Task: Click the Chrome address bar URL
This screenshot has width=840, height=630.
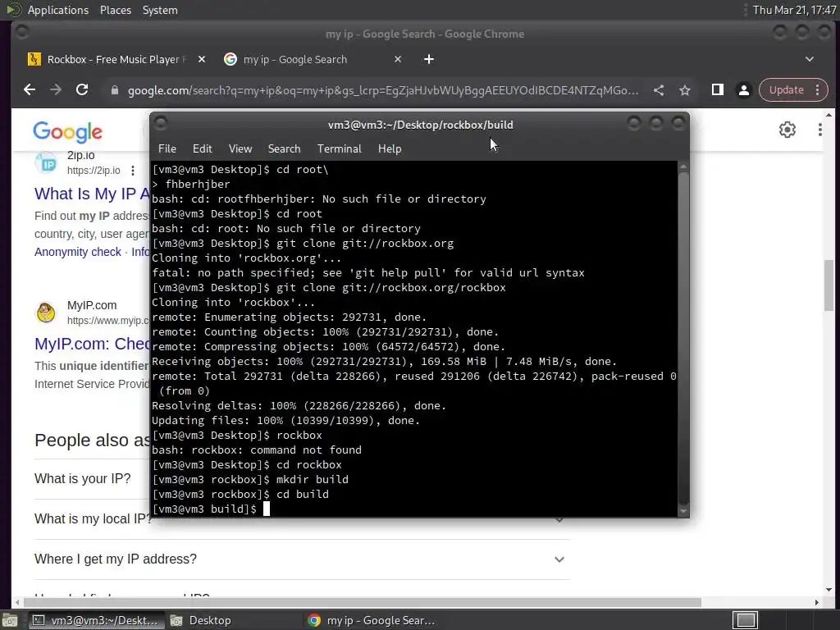Action: point(383,90)
